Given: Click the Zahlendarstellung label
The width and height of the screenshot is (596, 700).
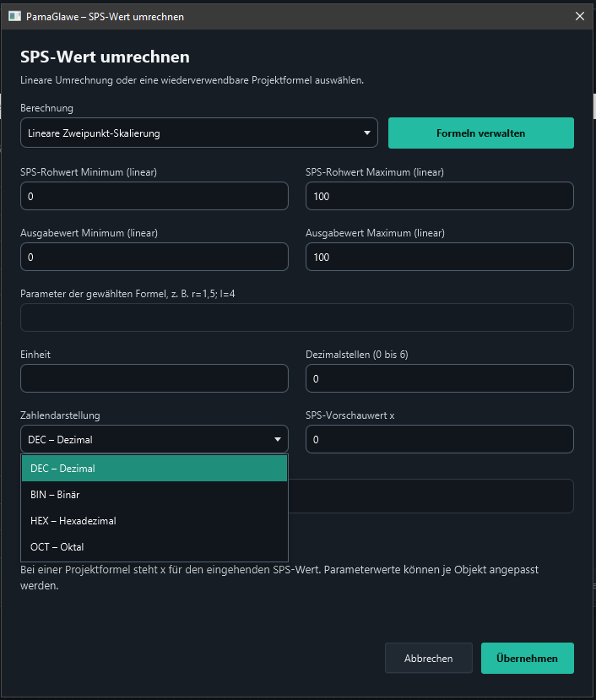Looking at the screenshot, I should (60, 415).
